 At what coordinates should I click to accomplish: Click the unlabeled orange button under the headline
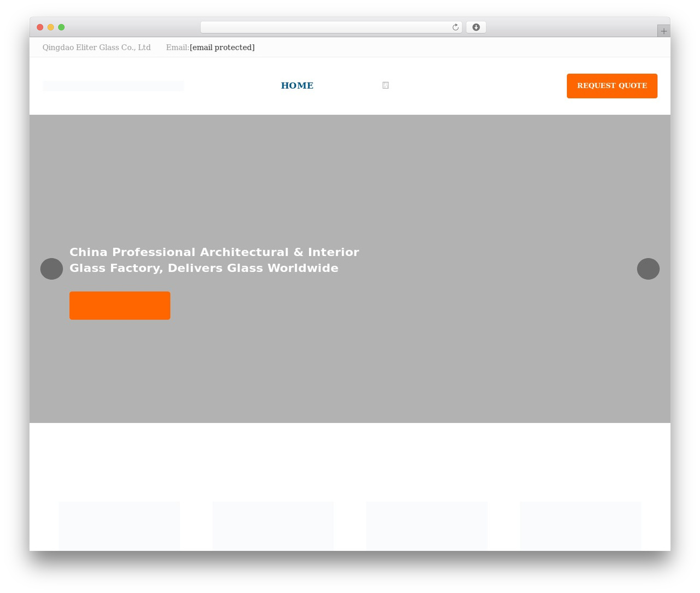[120, 305]
